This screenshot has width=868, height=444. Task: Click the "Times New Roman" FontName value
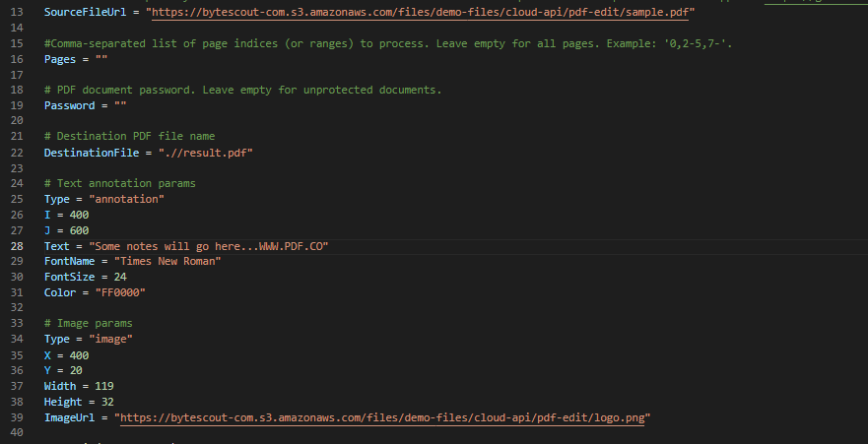[x=167, y=261]
